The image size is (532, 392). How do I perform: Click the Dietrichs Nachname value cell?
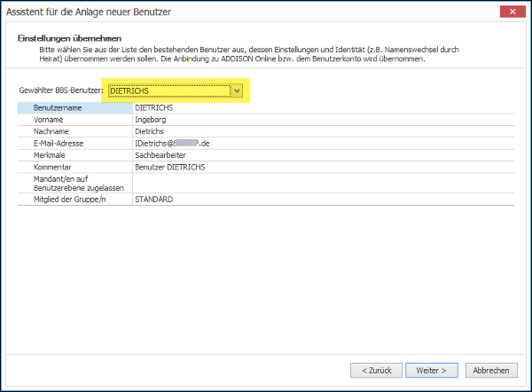coord(324,131)
